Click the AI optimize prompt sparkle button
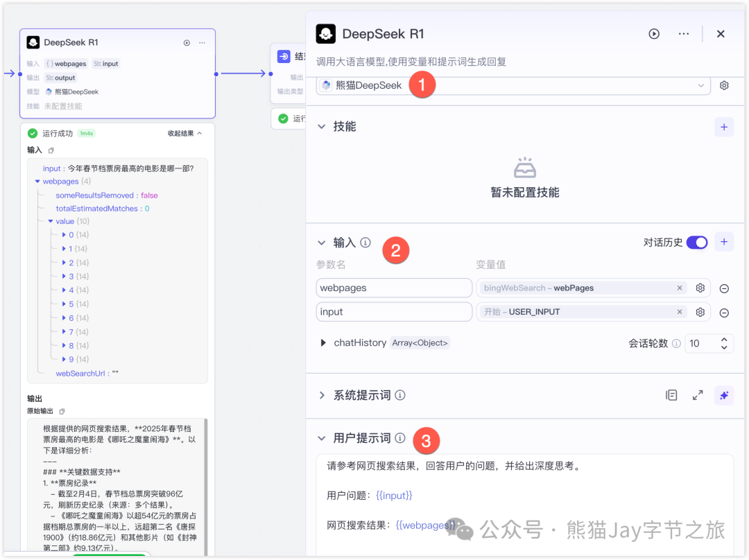This screenshot has width=749, height=560. (723, 395)
